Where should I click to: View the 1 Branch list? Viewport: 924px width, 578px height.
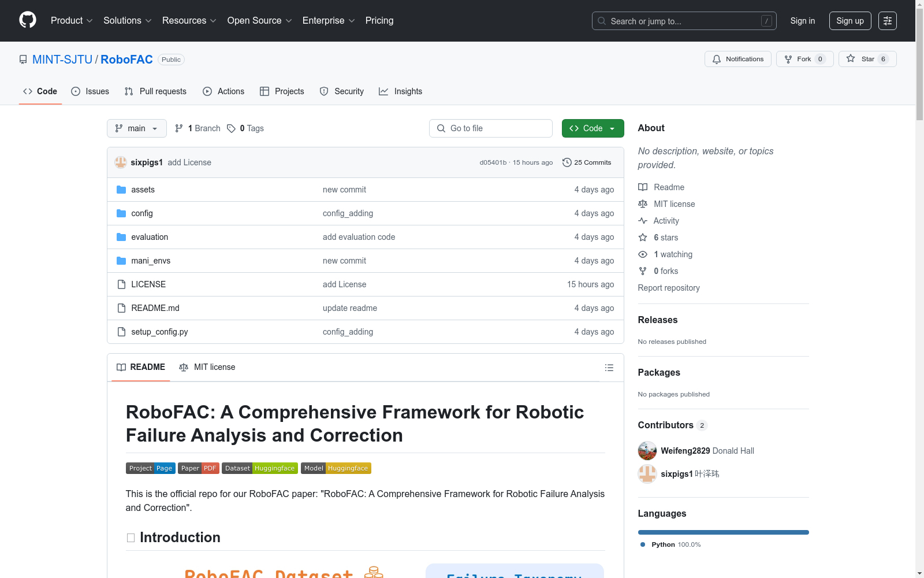click(x=198, y=128)
